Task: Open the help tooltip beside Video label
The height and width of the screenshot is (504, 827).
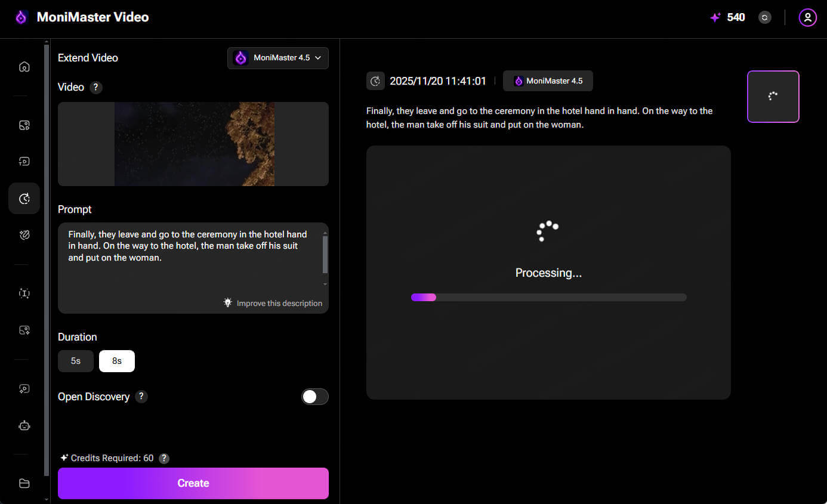Action: pyautogui.click(x=96, y=87)
